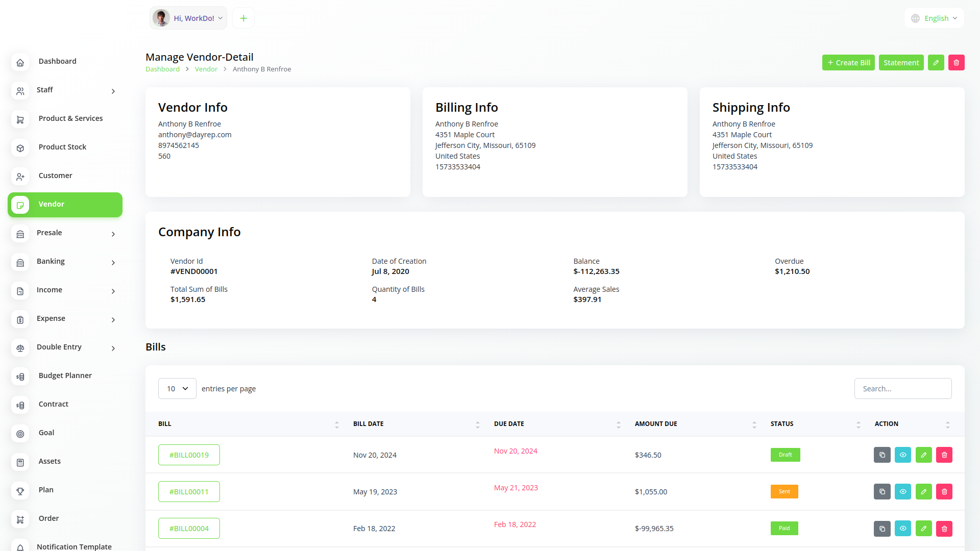Select Contract in the sidebar menu
This screenshot has height=551, width=980.
53,404
